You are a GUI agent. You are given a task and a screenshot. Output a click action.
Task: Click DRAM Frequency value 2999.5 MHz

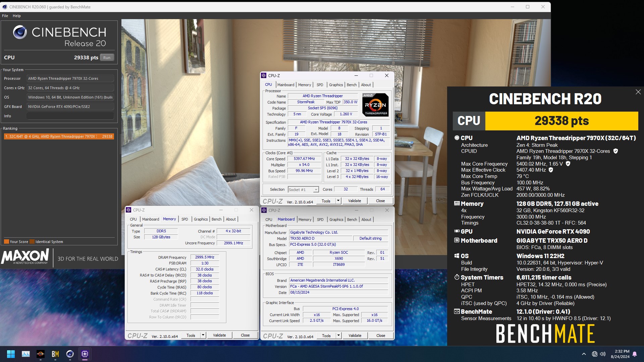pos(205,257)
